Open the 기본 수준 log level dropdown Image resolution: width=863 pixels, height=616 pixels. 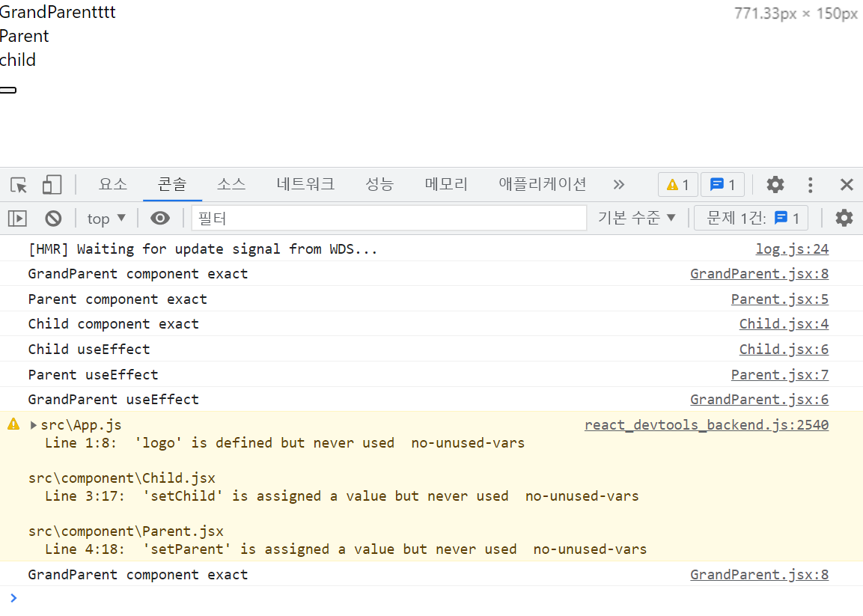(x=637, y=218)
